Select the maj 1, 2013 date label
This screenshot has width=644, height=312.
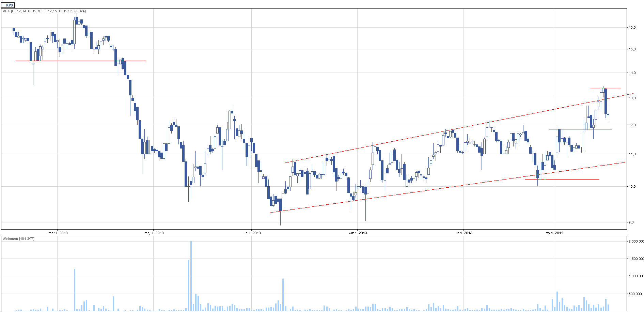click(154, 233)
